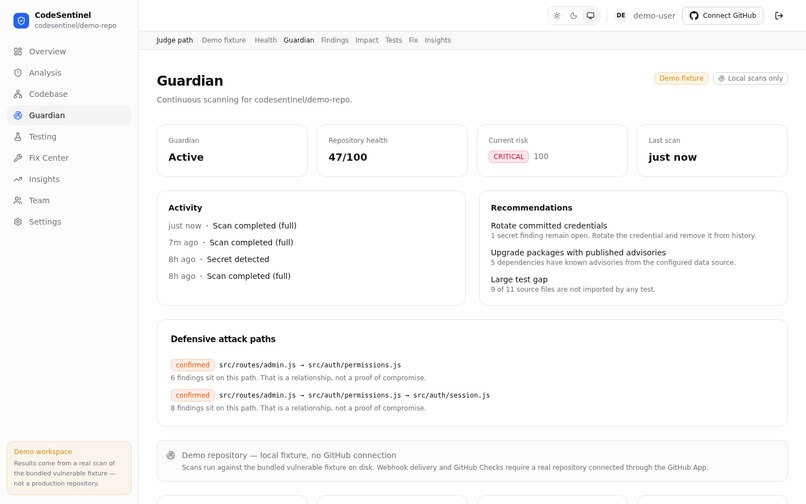Open the Team page
The height and width of the screenshot is (504, 806).
[69, 201]
